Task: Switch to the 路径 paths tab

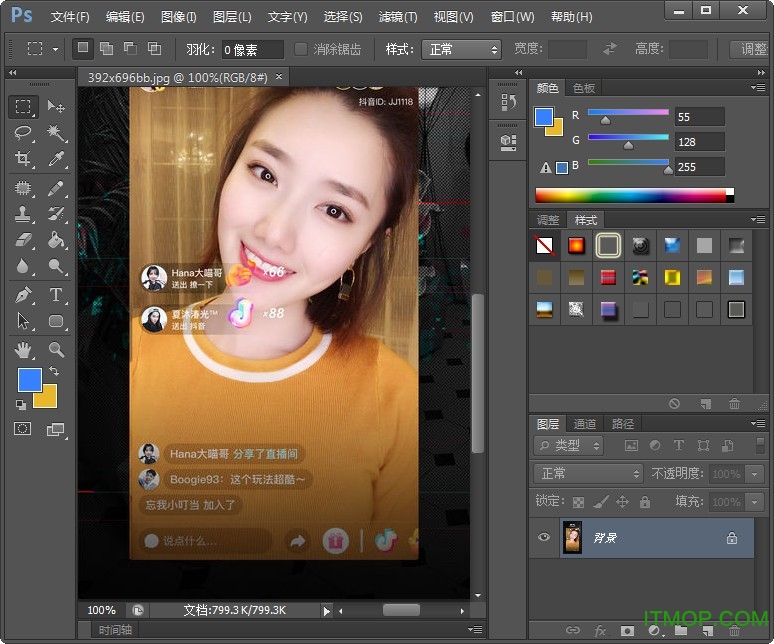Action: 622,424
